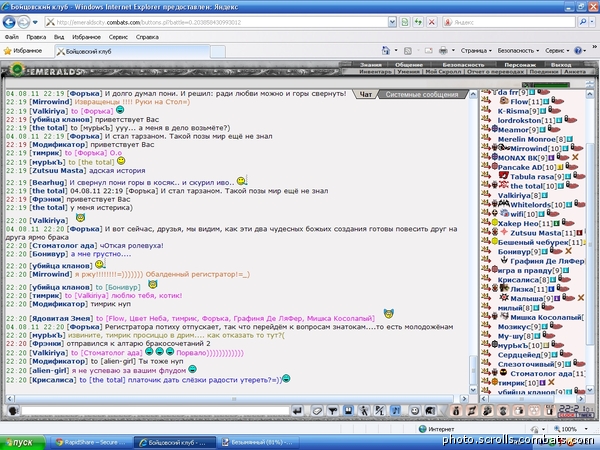Click the Refresh page icon
The image size is (600, 450).
(418, 22)
